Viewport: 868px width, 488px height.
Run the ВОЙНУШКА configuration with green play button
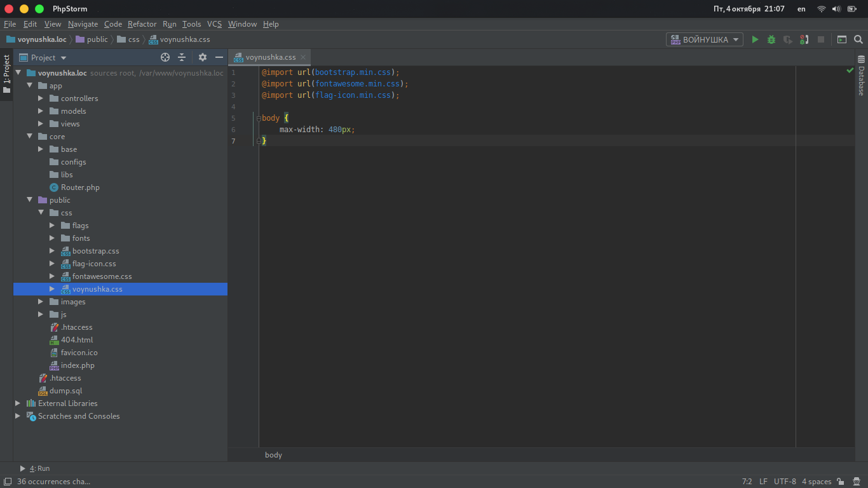pos(755,39)
